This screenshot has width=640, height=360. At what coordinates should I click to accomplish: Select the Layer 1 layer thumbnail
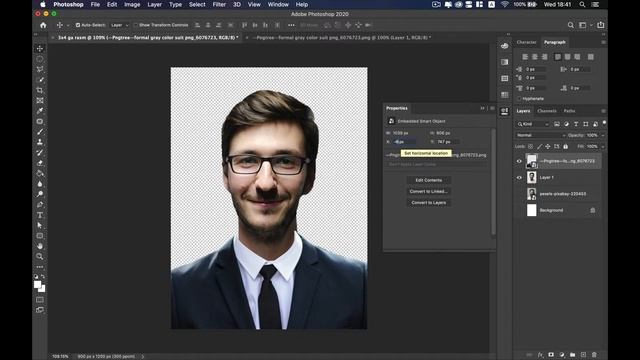click(x=531, y=178)
